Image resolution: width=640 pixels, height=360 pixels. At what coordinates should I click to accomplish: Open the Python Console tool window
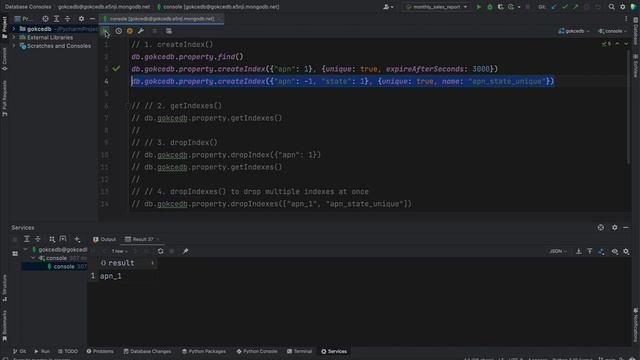tap(257, 351)
